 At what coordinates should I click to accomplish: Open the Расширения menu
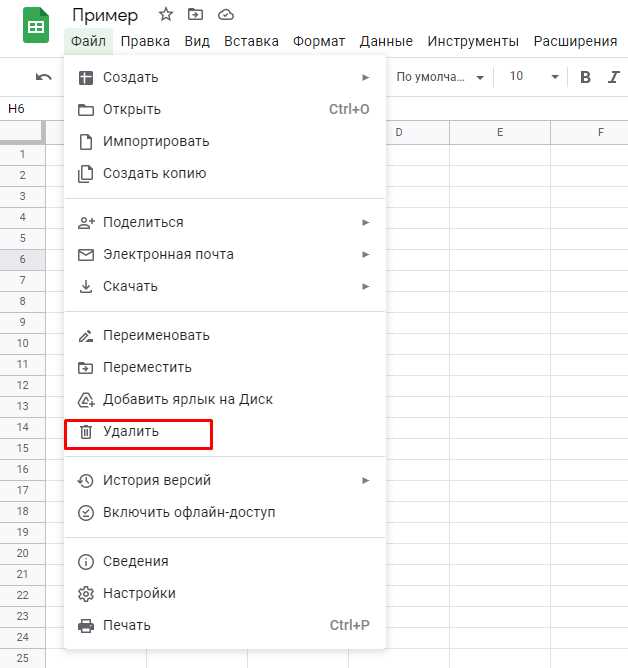click(575, 41)
